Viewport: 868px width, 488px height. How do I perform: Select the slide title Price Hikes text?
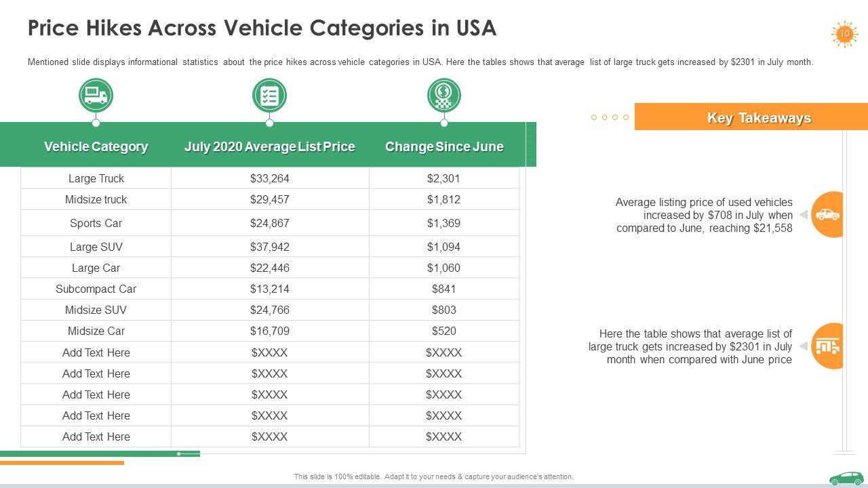pyautogui.click(x=262, y=28)
